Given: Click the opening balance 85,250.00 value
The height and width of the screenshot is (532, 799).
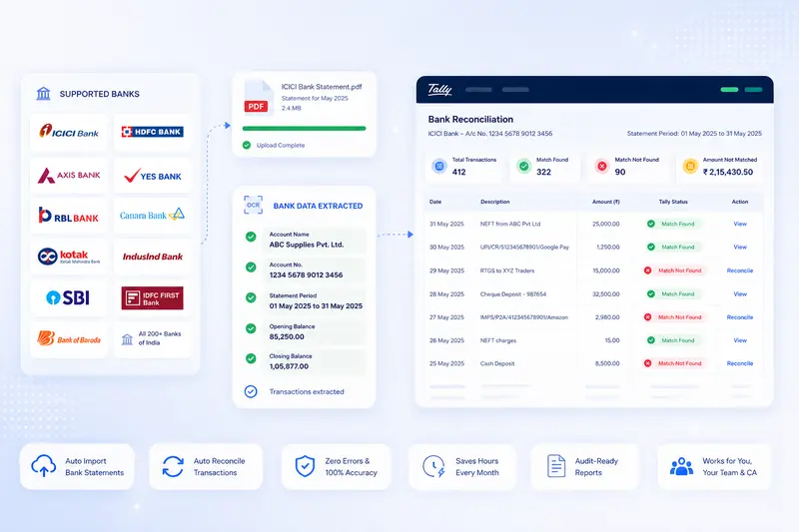Looking at the screenshot, I should coord(287,336).
